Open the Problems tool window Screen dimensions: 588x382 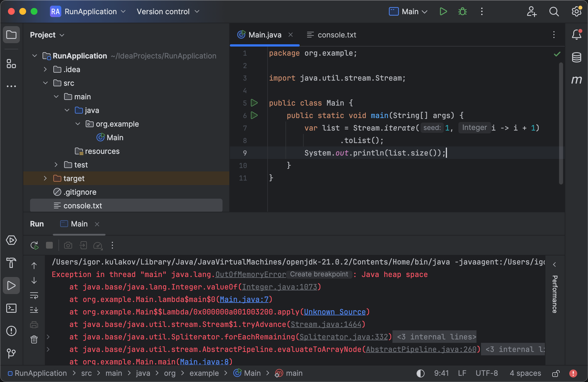pos(11,331)
